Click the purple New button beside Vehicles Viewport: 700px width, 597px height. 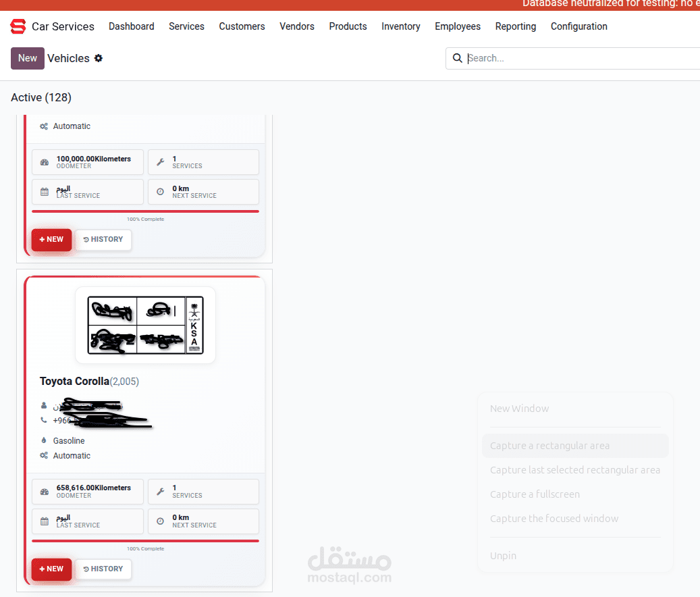coord(28,58)
